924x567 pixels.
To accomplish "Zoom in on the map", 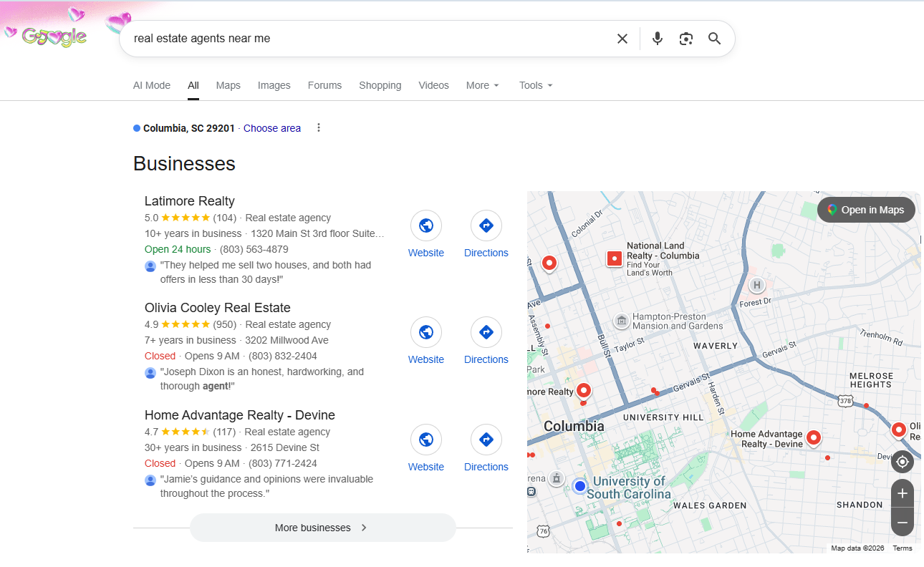I will [903, 493].
